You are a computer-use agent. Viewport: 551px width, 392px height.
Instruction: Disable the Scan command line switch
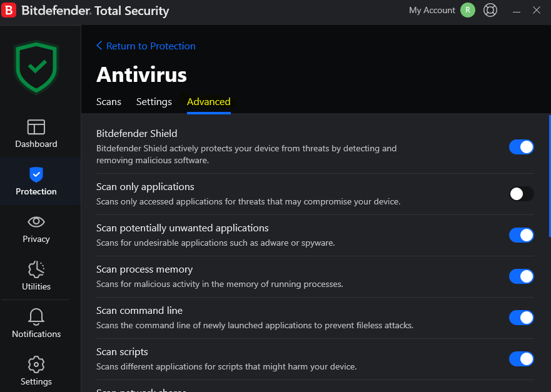[522, 318]
